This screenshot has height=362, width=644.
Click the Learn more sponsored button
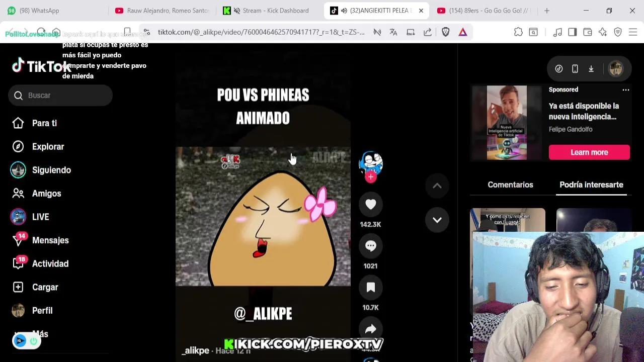coord(589,152)
